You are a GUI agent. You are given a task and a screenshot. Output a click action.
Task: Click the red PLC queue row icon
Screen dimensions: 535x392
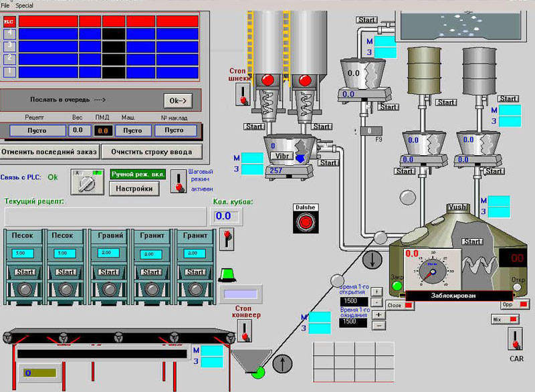click(x=9, y=21)
